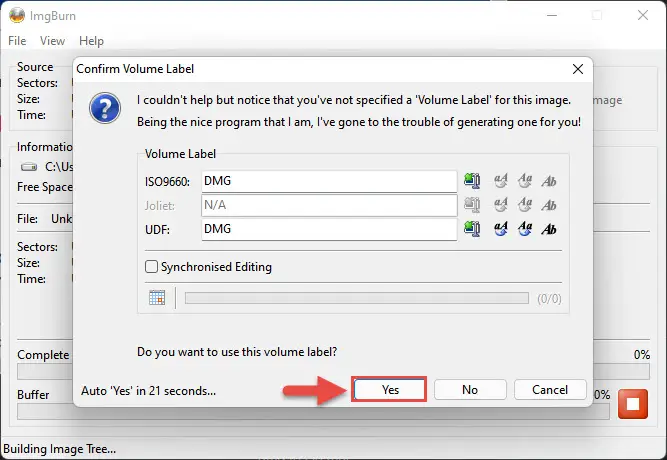Click the volume label progress bar

click(x=357, y=298)
